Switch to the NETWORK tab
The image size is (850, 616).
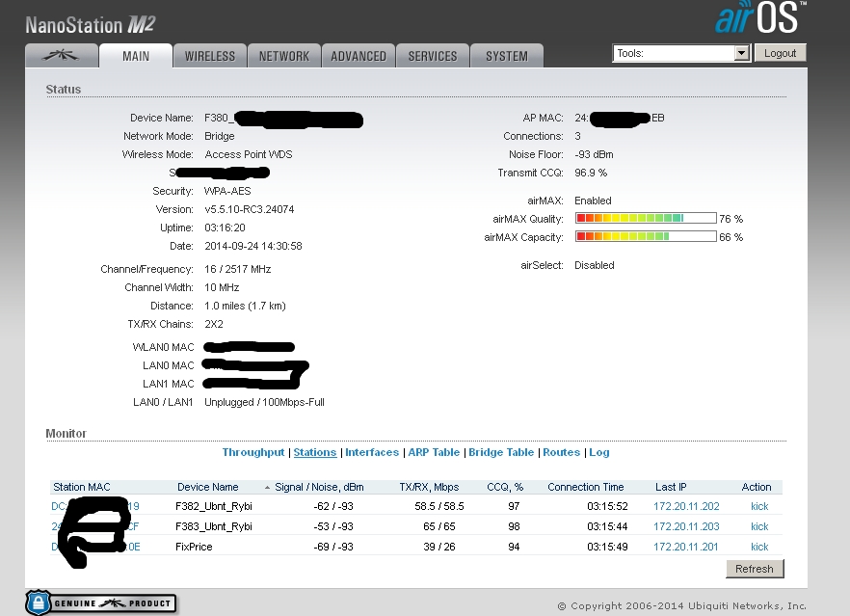pos(283,56)
